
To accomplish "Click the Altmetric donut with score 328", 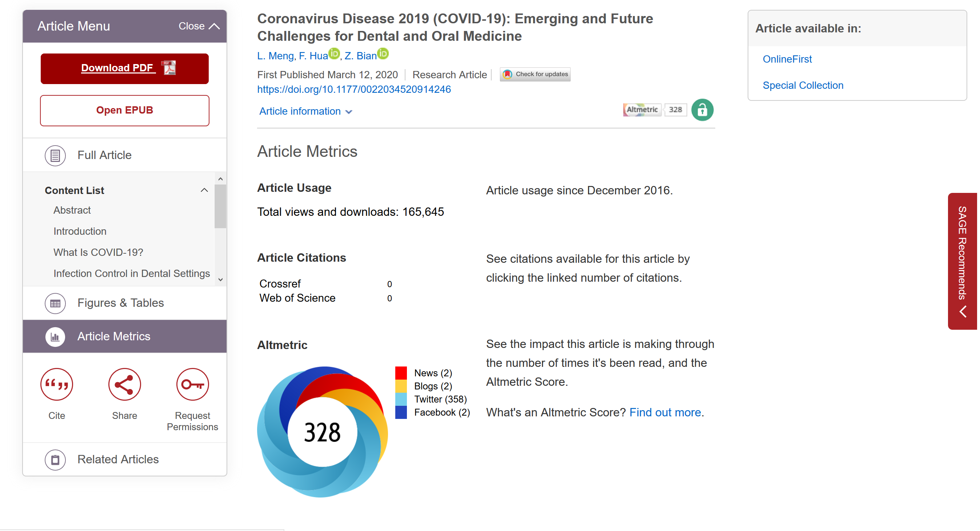I will [x=322, y=432].
